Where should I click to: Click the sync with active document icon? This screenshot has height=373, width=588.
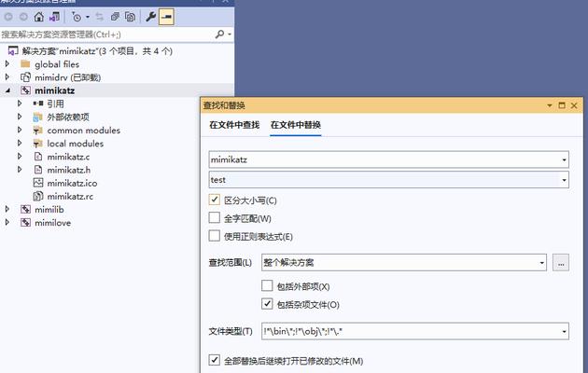point(99,17)
